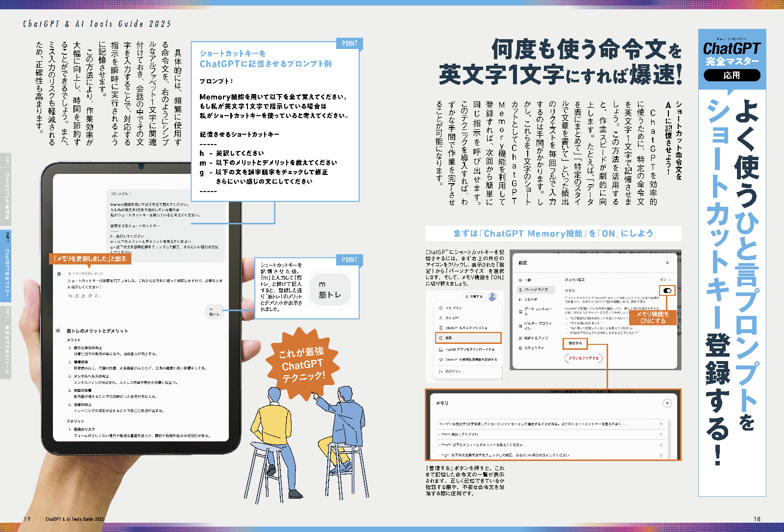Screen dimensions: 784x532
Task: Click the スピーチ sound-wave icon
Action: [520, 299]
